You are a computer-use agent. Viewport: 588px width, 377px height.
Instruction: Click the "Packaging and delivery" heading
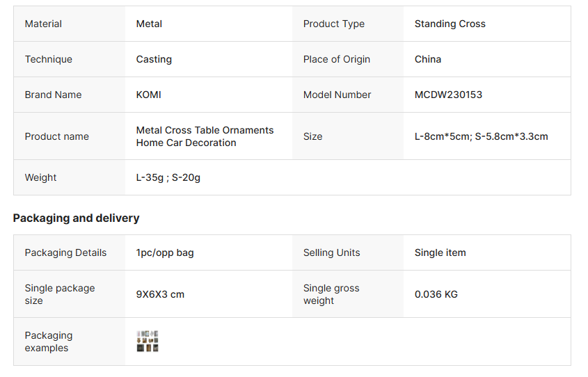(x=76, y=218)
